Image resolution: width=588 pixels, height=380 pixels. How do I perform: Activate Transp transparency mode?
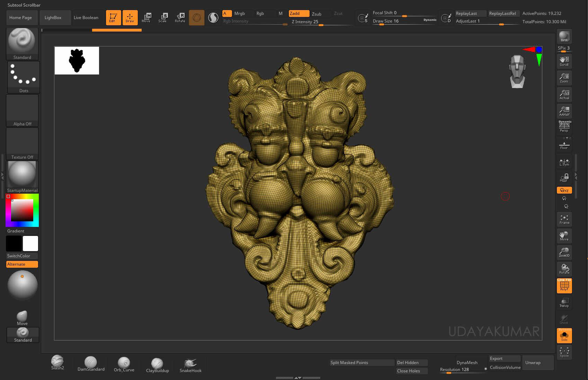[564, 302]
